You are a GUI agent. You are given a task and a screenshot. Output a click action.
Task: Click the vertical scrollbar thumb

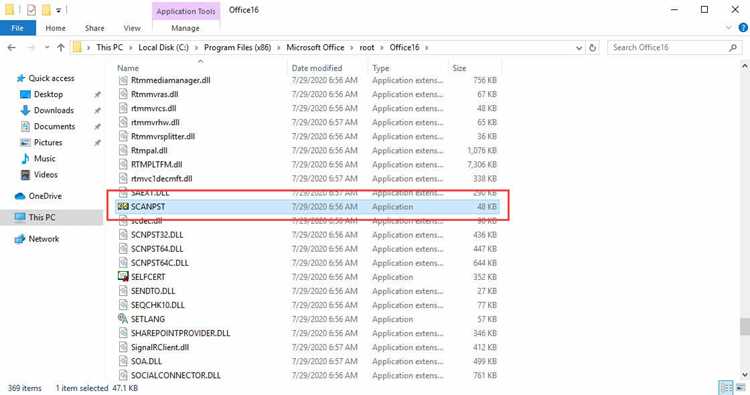tap(745, 327)
